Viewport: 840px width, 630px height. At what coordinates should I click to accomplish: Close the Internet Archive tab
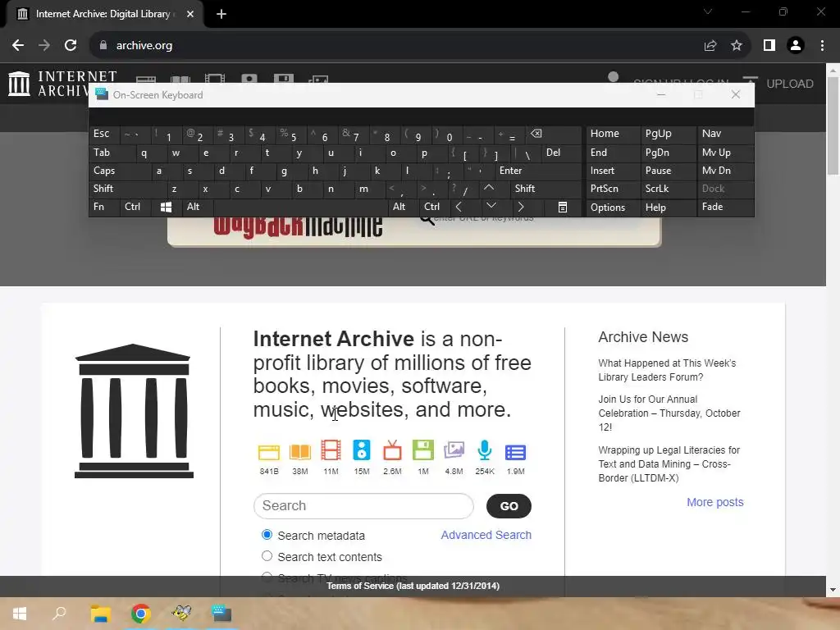tap(190, 14)
